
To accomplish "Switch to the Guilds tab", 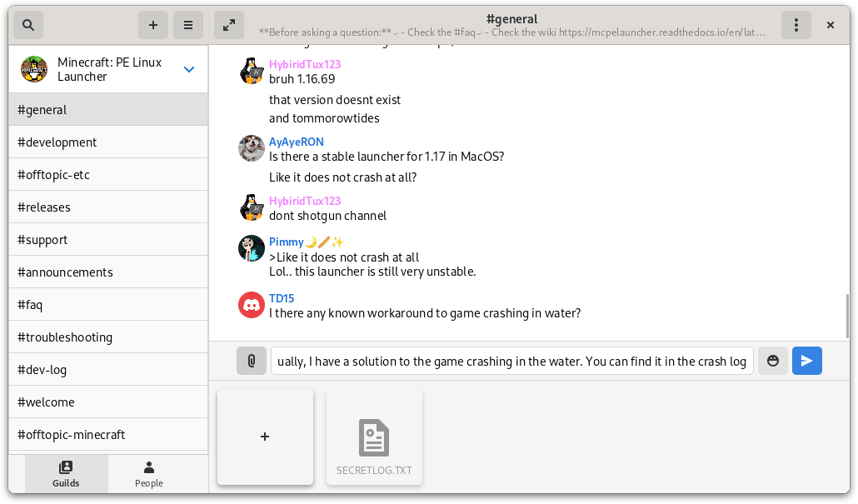I will coord(66,474).
